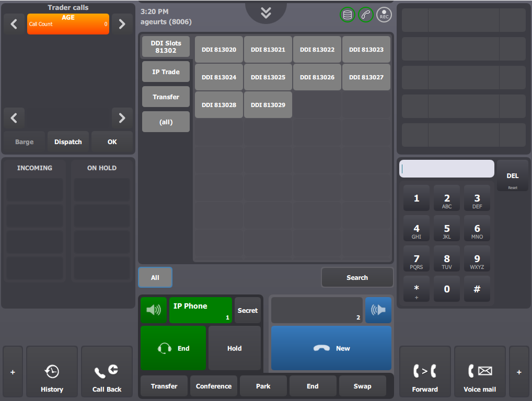
Task: End the call with green headset button
Action: point(173,348)
